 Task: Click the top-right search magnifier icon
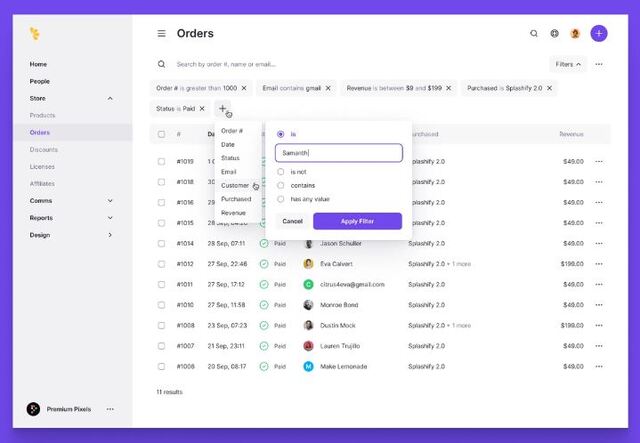tap(534, 33)
